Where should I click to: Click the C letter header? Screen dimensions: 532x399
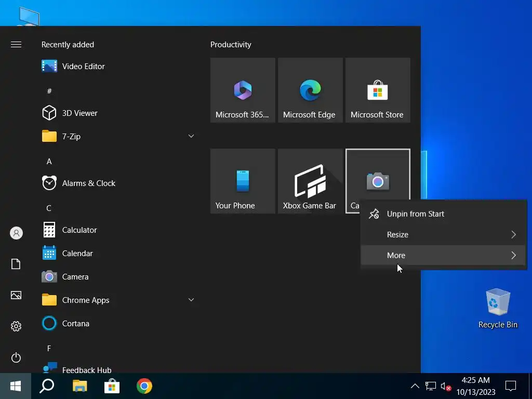[x=49, y=208]
